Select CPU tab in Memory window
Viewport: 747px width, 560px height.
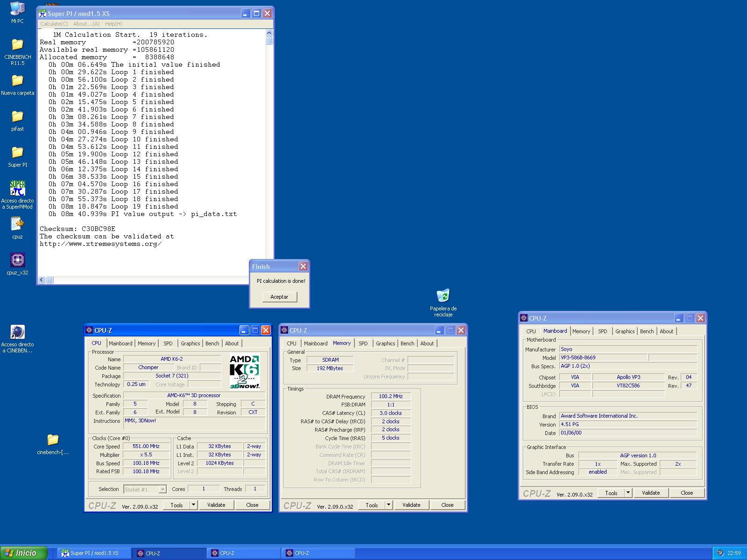(292, 343)
